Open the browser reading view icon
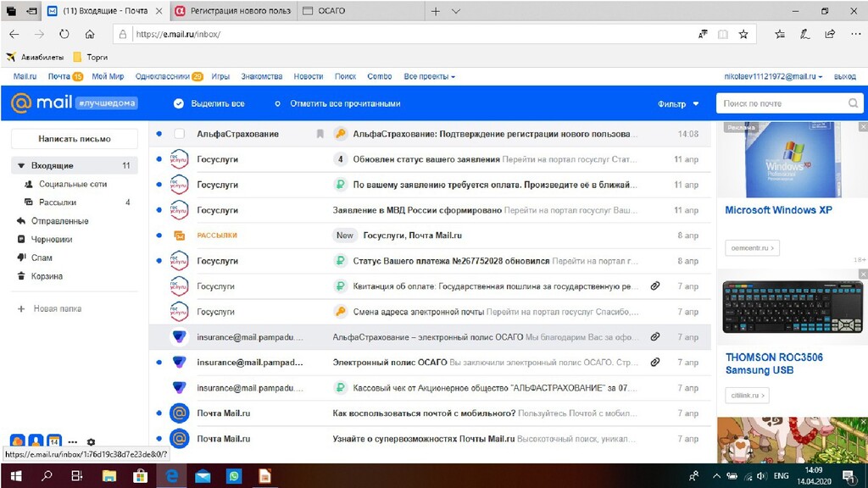The height and width of the screenshot is (488, 868). 722,34
